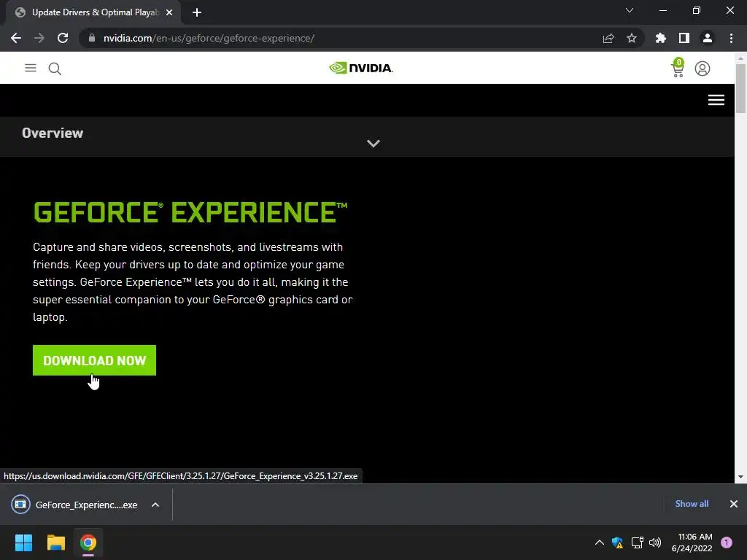Open the NVIDIA site hamburger menu
The image size is (747, 560).
click(x=31, y=68)
